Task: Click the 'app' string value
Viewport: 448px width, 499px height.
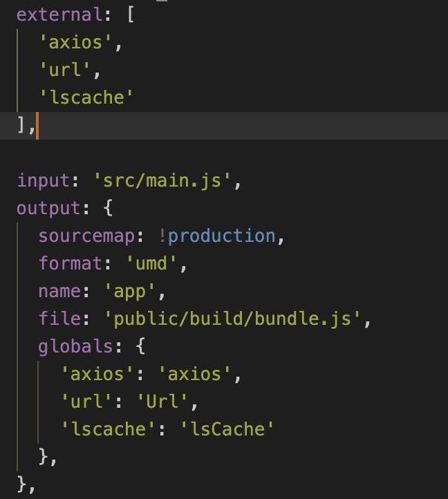Action: (x=129, y=292)
